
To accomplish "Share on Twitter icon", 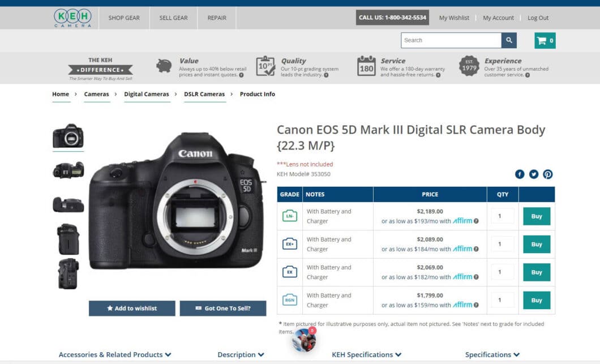I will click(x=534, y=174).
